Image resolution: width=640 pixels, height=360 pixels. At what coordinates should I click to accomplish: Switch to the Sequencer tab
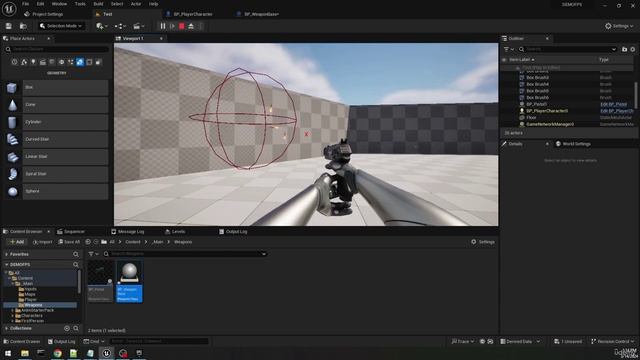tap(71, 232)
